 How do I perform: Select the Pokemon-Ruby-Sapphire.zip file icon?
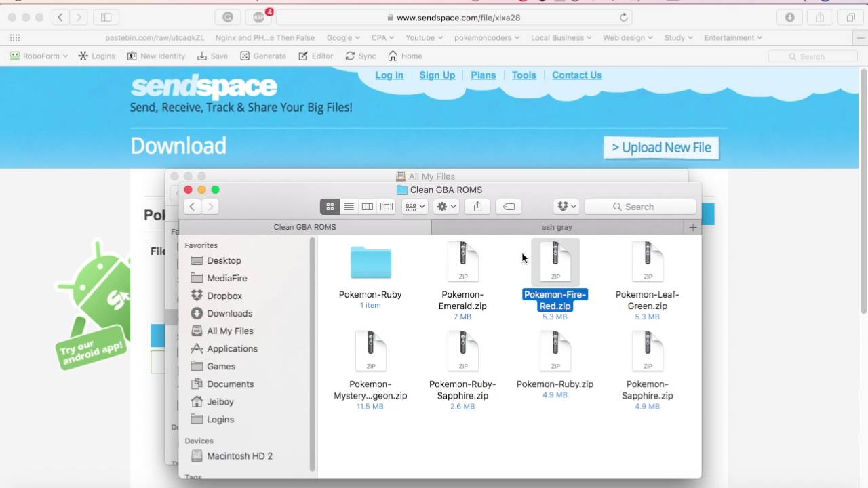pos(463,351)
